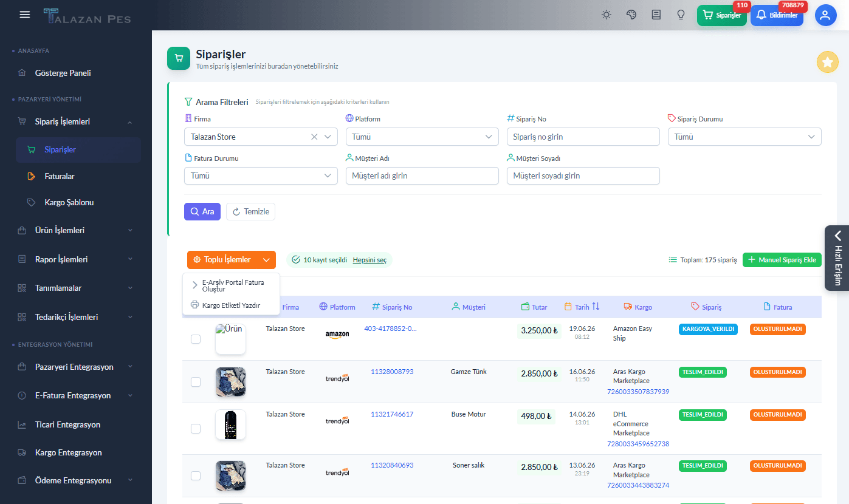This screenshot has width=849, height=504.
Task: Open the theme palette icon
Action: coord(631,15)
